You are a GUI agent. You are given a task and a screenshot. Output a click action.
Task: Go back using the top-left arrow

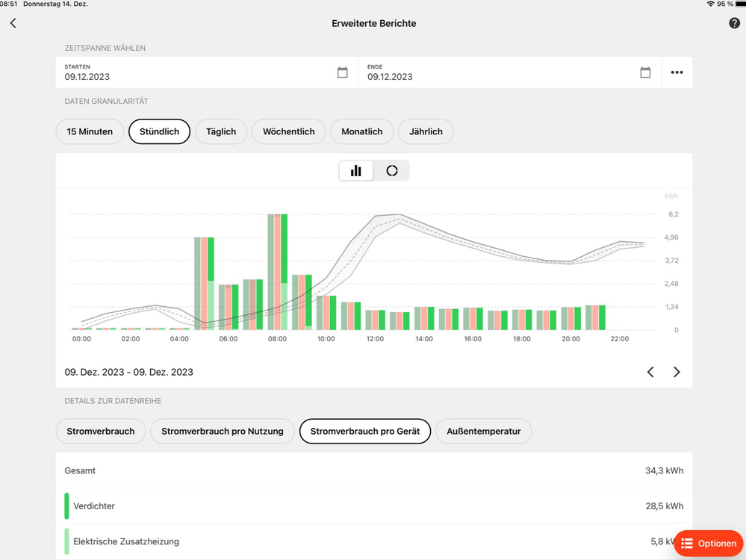point(13,23)
